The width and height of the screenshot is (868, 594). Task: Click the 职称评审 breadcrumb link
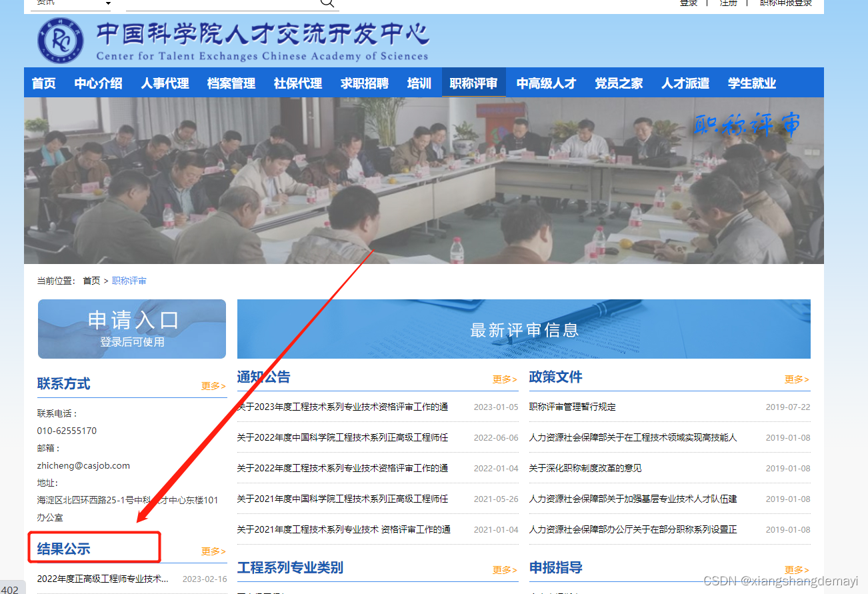129,281
